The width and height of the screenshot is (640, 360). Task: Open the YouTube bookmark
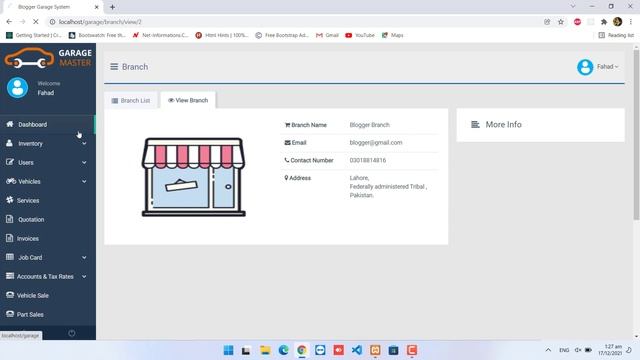[x=360, y=35]
